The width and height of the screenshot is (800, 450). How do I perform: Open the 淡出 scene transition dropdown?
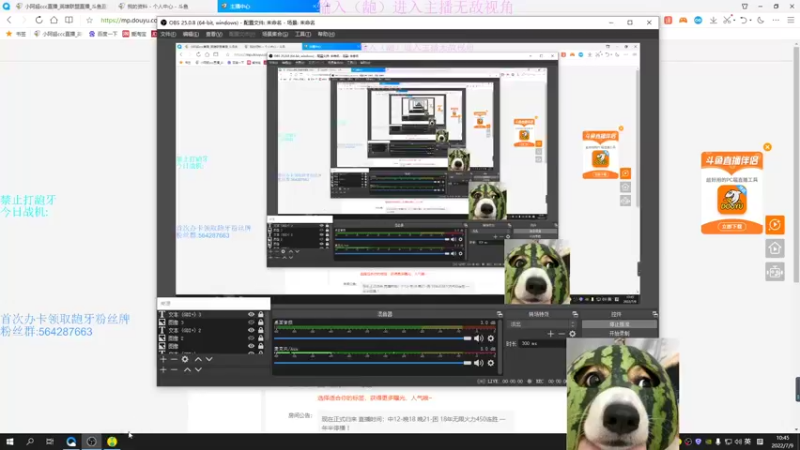point(542,324)
